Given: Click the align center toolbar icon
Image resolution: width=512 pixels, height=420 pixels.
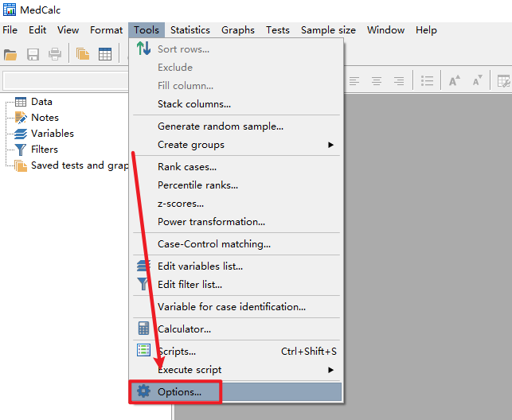Looking at the screenshot, I should (x=377, y=81).
